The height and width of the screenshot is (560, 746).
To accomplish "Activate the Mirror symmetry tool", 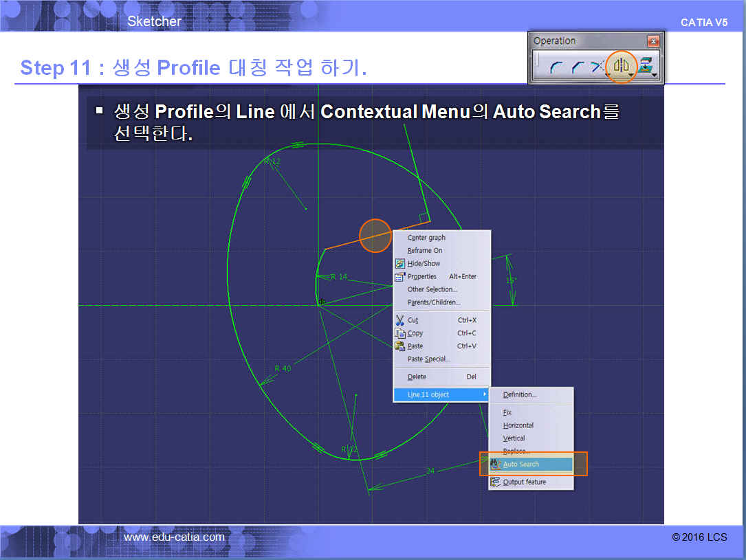I will (621, 66).
